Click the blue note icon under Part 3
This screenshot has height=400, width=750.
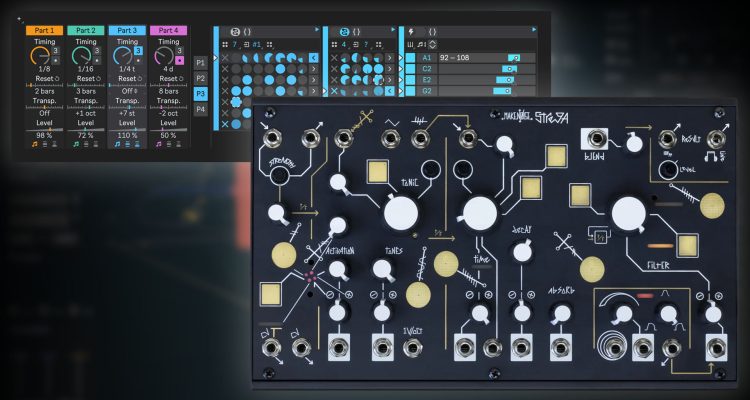pyautogui.click(x=118, y=143)
